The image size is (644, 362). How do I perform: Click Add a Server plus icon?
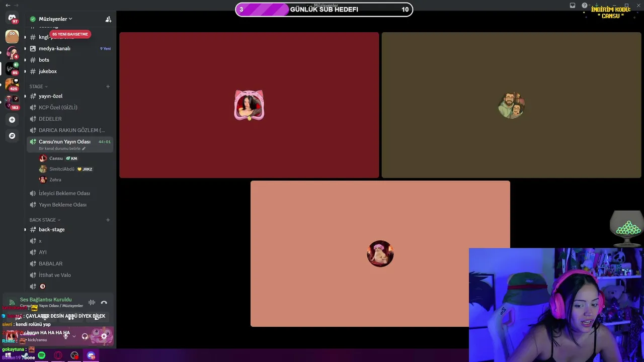(x=12, y=120)
